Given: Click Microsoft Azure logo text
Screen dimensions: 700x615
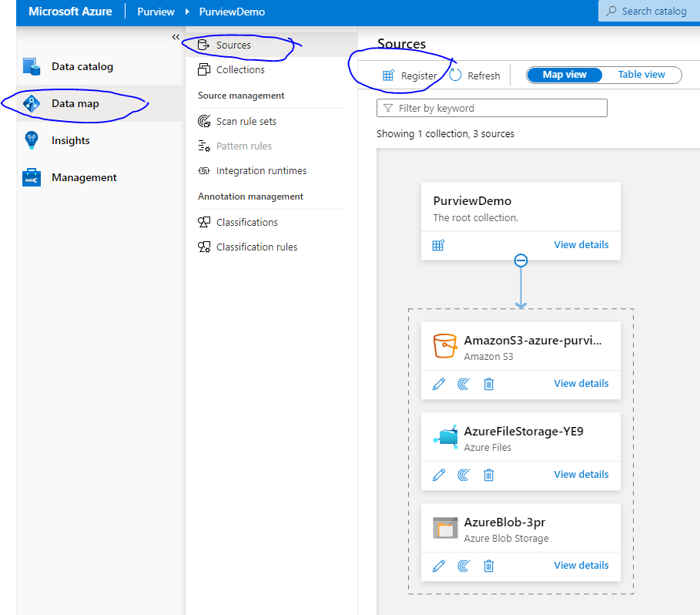Looking at the screenshot, I should click(70, 12).
